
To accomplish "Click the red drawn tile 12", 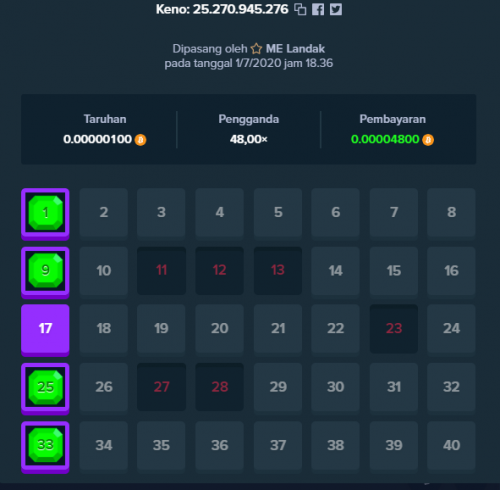I will tap(220, 271).
